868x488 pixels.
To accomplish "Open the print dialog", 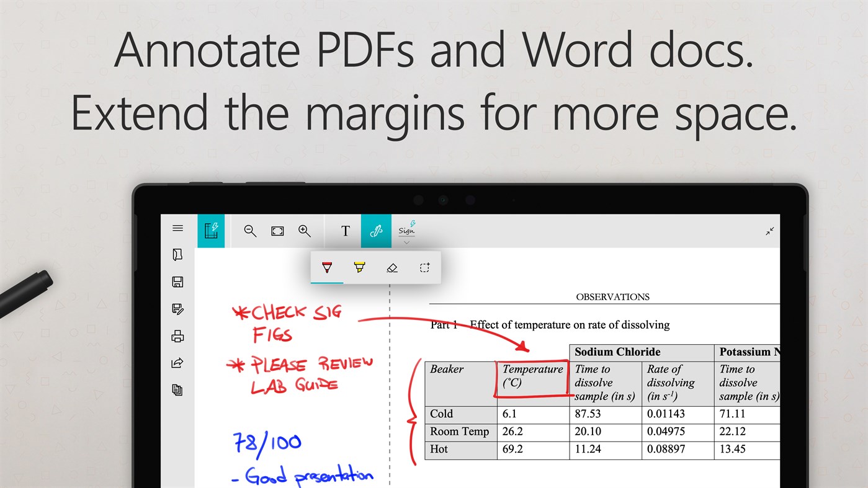I will click(x=177, y=336).
